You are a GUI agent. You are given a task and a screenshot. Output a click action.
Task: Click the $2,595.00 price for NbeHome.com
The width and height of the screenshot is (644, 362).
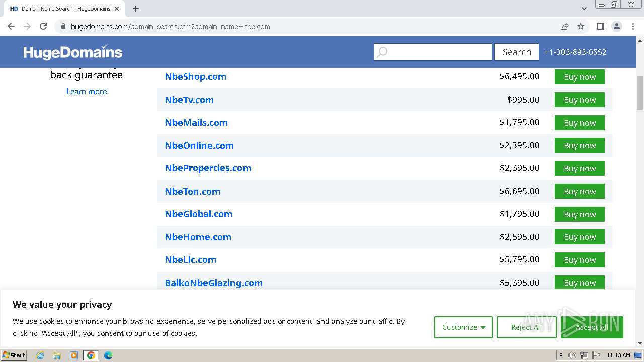[519, 237]
